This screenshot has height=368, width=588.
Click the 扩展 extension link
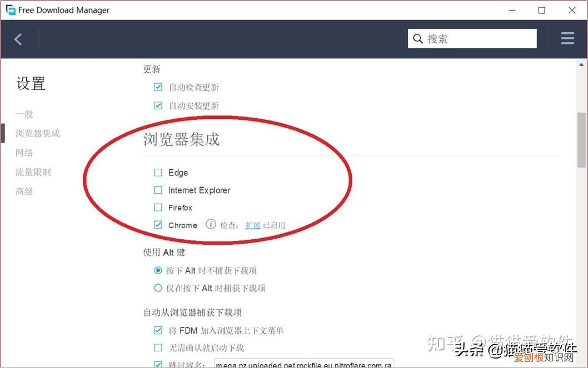click(253, 225)
